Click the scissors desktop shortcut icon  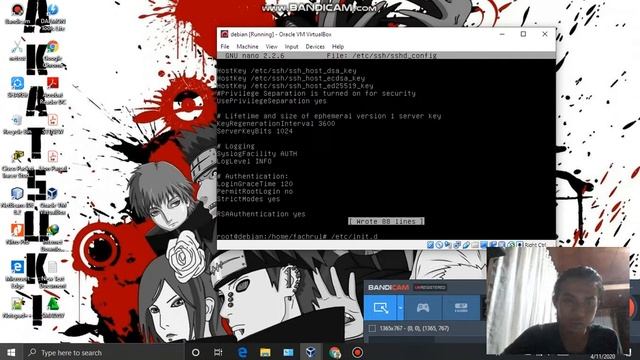click(x=18, y=51)
